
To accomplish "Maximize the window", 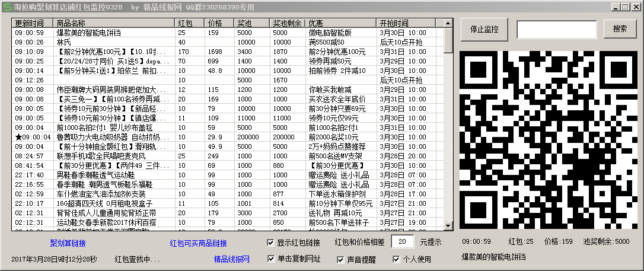I will (x=626, y=7).
